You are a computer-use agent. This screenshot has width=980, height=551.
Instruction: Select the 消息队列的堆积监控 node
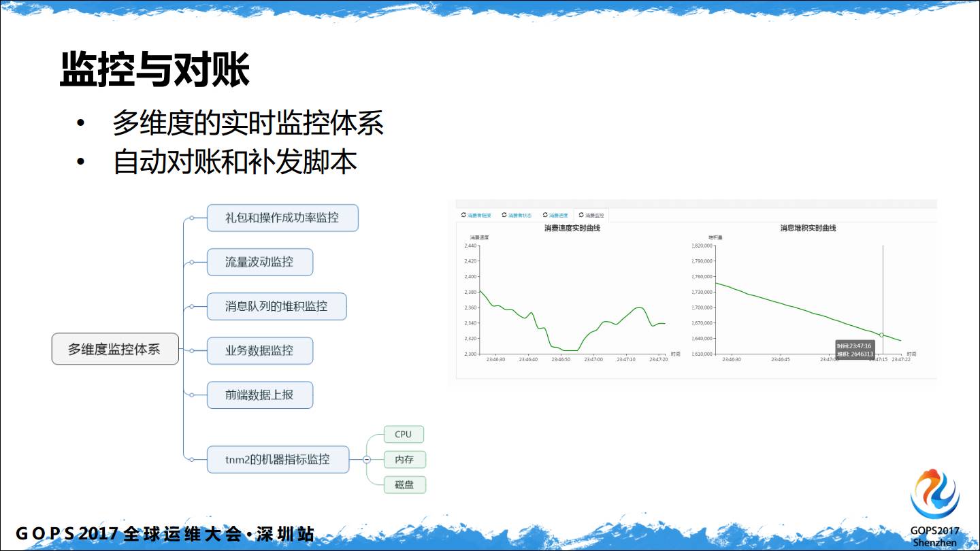tap(277, 306)
